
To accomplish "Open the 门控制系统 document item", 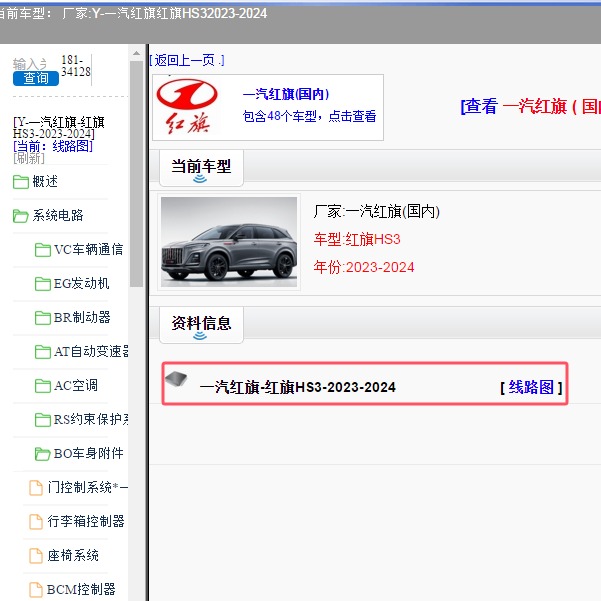I will point(87,488).
